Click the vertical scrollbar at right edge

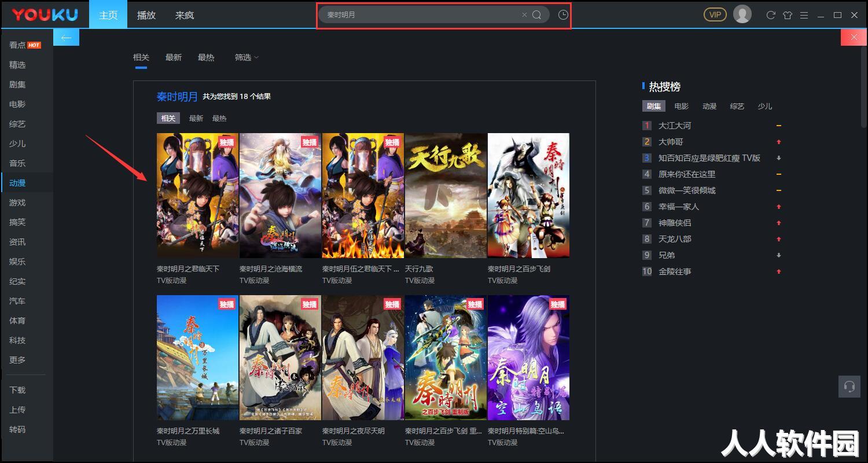pos(864,87)
